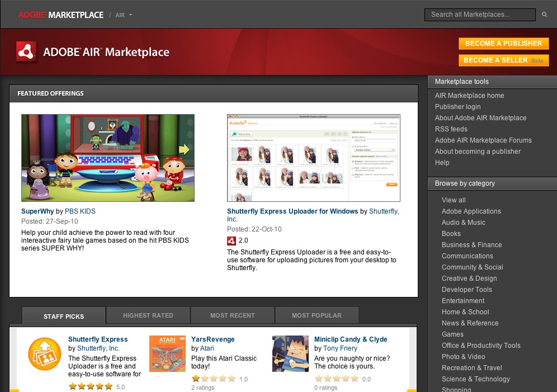Click the 'Posted: 27-Sep-10' date text

pos(49,221)
